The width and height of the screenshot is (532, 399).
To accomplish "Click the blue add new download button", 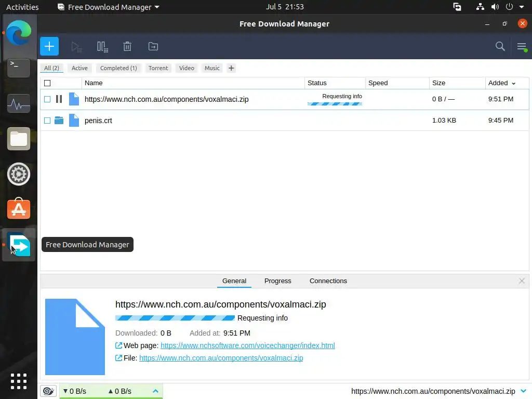I will tap(49, 46).
